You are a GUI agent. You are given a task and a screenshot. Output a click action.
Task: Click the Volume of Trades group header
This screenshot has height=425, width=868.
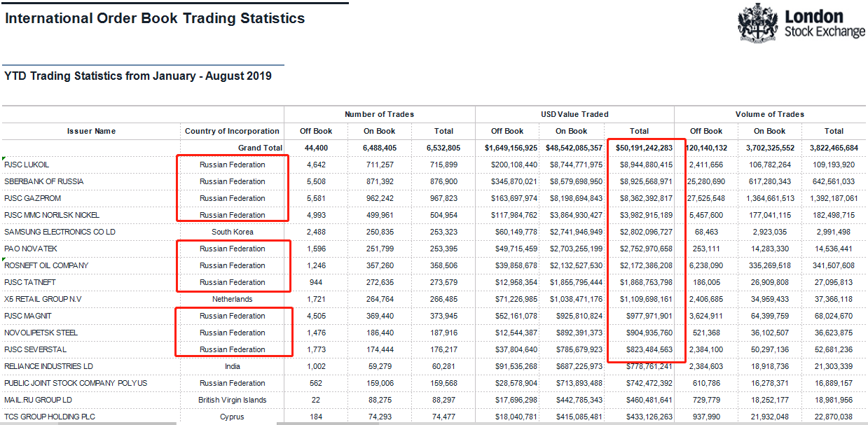tap(769, 114)
